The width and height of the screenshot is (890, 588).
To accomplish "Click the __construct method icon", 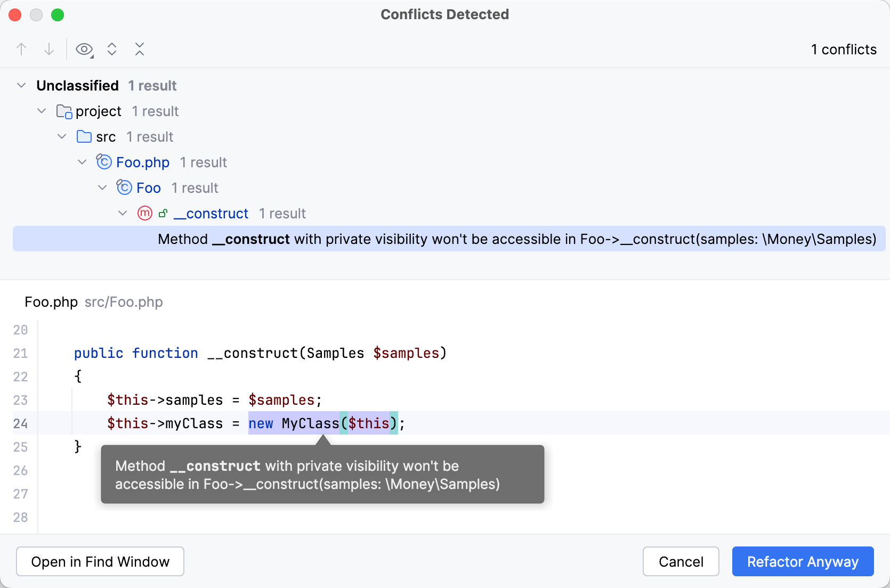I will pyautogui.click(x=144, y=213).
